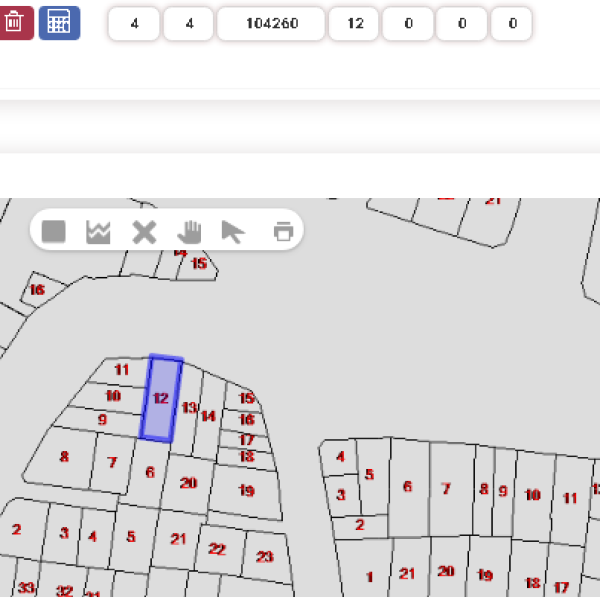Activate the hand pan tool
600x600 pixels.
pos(189,232)
